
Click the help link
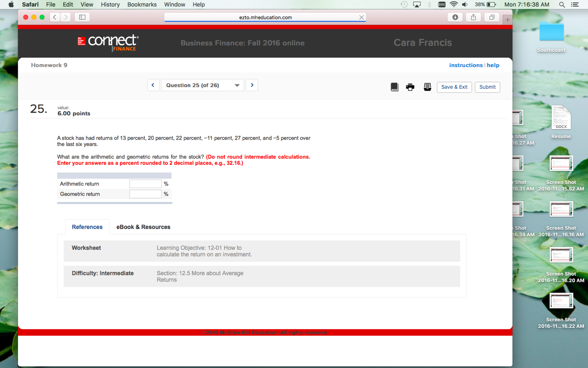[x=493, y=65]
